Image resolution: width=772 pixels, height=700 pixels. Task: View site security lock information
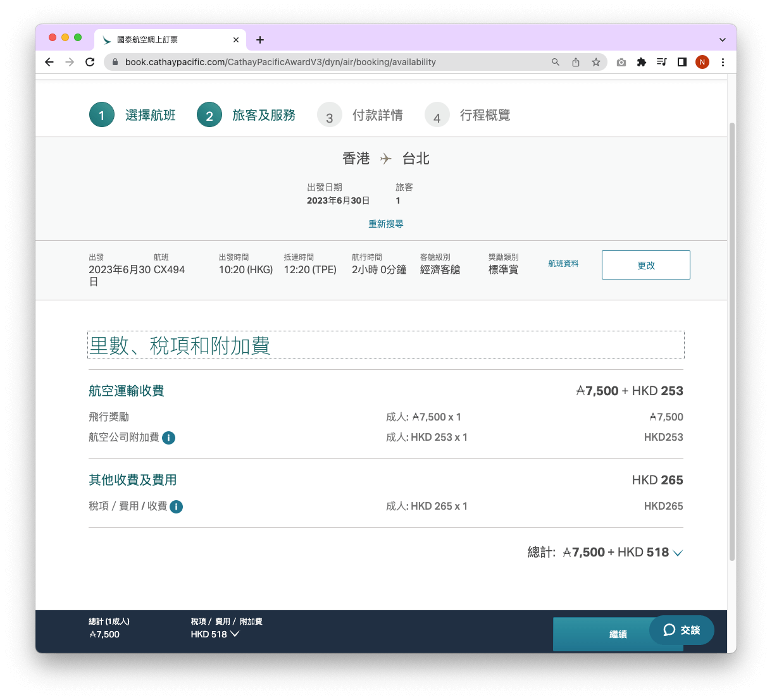(115, 62)
